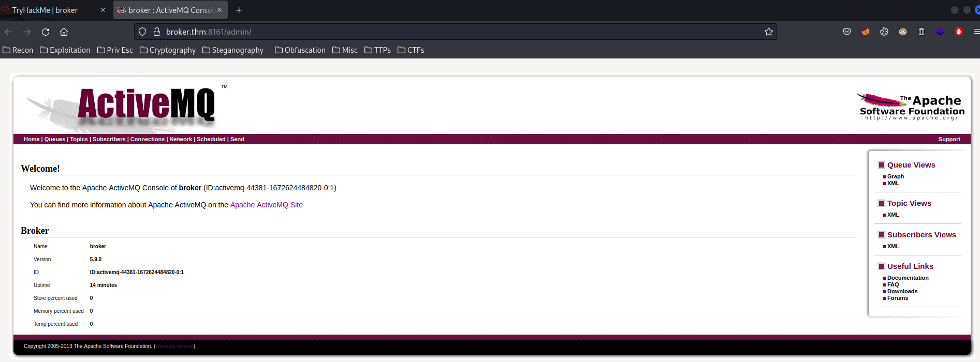Viewport: 980px width, 362px height.
Task: Open the Documentation useful link
Action: pos(908,278)
